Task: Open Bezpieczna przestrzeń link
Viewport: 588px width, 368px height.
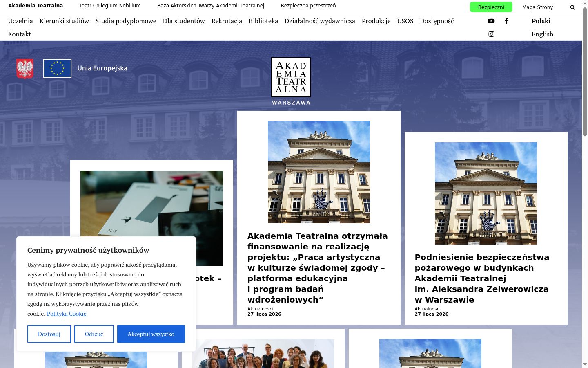Action: point(308,6)
